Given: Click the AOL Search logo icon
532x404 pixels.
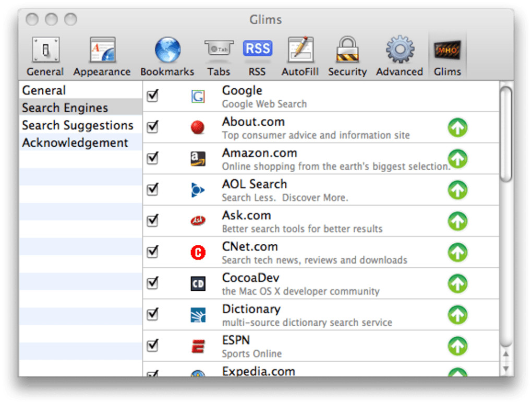Looking at the screenshot, I should coord(198,190).
